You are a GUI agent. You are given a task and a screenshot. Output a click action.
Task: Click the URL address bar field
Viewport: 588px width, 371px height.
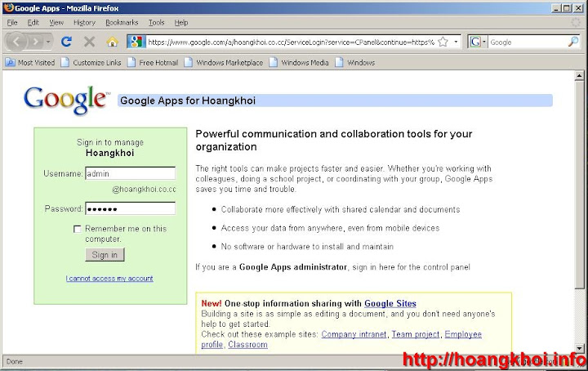pos(291,42)
